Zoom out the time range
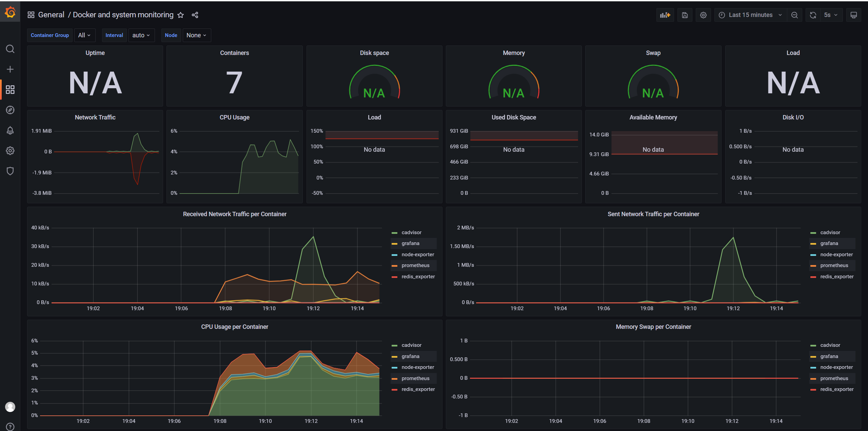Screen dimensions: 868x431 point(794,15)
